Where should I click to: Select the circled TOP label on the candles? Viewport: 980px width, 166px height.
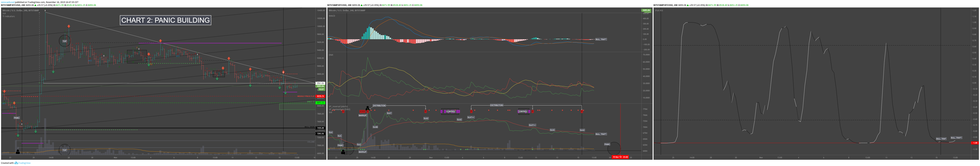tap(65, 41)
